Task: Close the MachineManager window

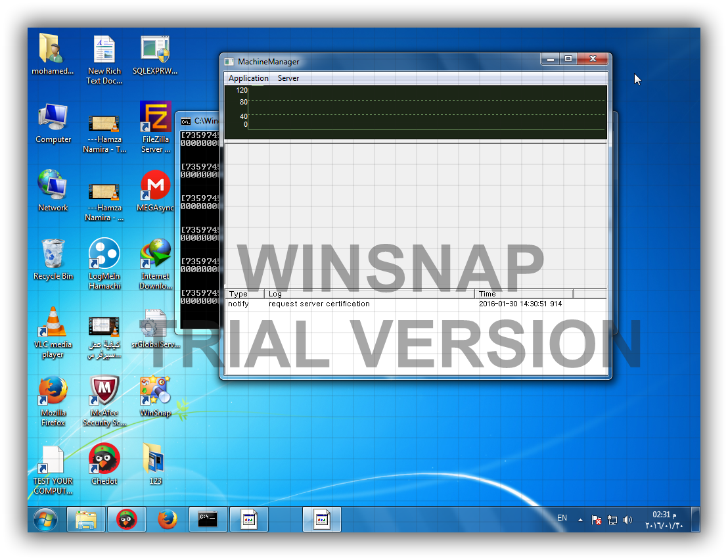Action: pos(593,59)
